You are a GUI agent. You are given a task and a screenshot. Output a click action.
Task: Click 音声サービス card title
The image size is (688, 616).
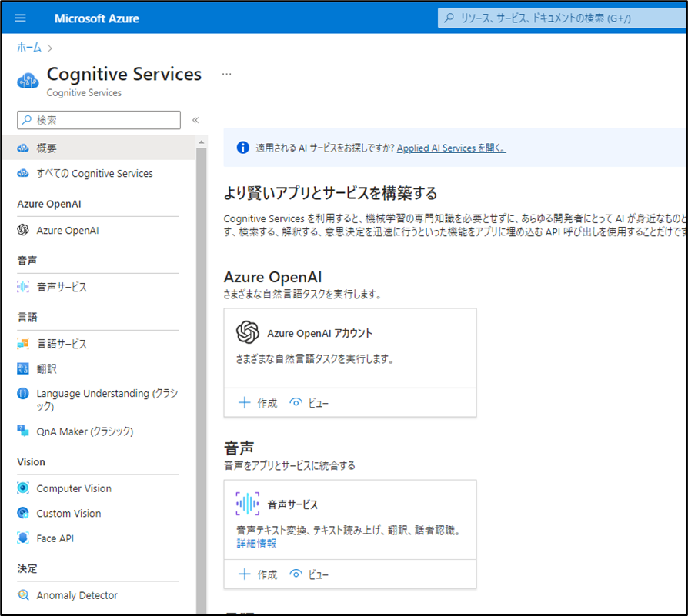292,504
